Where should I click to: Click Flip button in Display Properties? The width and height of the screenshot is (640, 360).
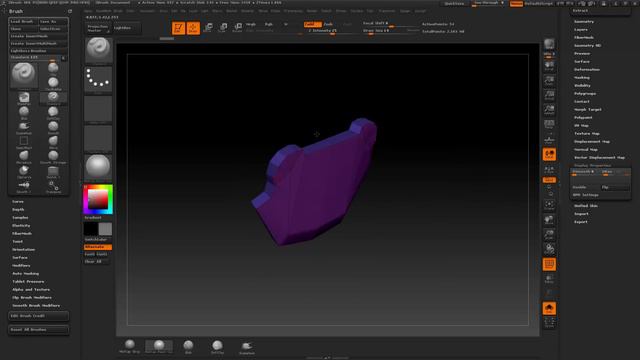(x=615, y=187)
